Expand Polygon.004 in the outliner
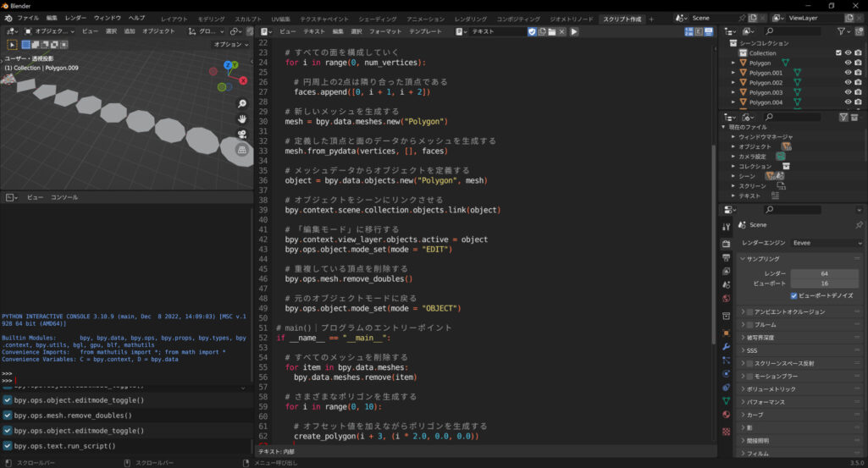The width and height of the screenshot is (868, 468). tap(733, 102)
